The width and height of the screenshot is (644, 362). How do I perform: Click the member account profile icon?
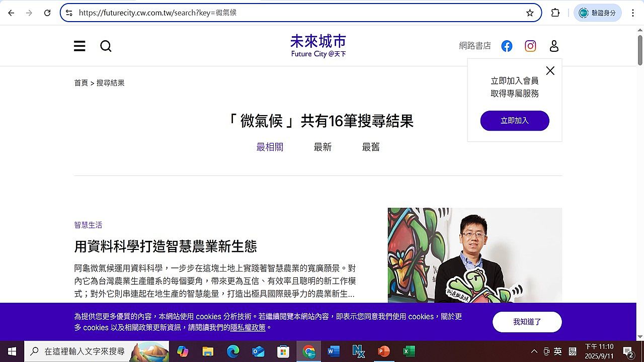point(554,46)
